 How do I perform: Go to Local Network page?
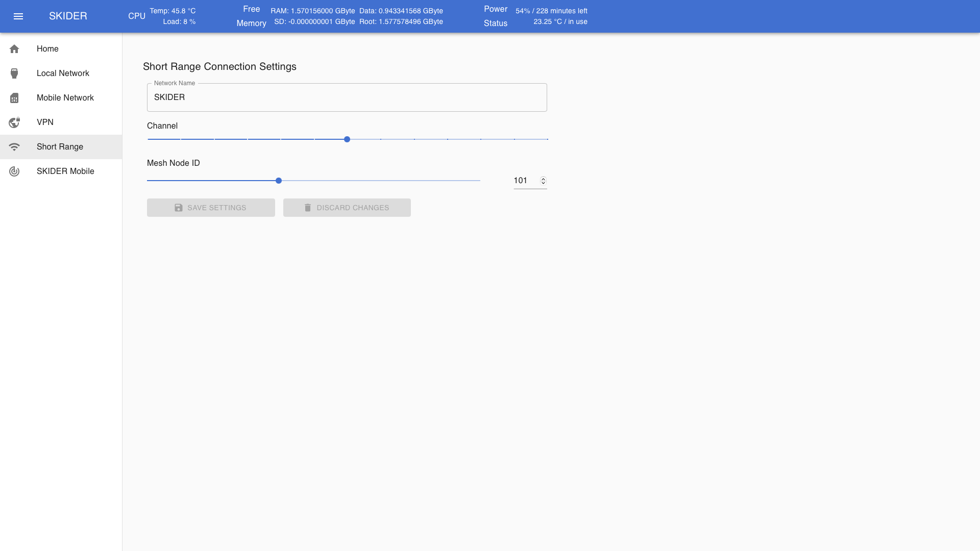point(61,73)
